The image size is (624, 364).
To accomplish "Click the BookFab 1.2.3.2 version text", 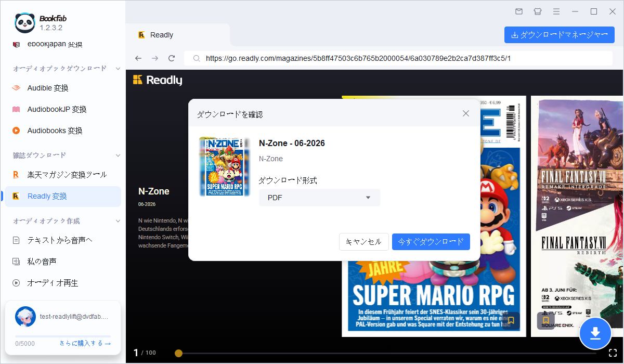I will (x=51, y=28).
